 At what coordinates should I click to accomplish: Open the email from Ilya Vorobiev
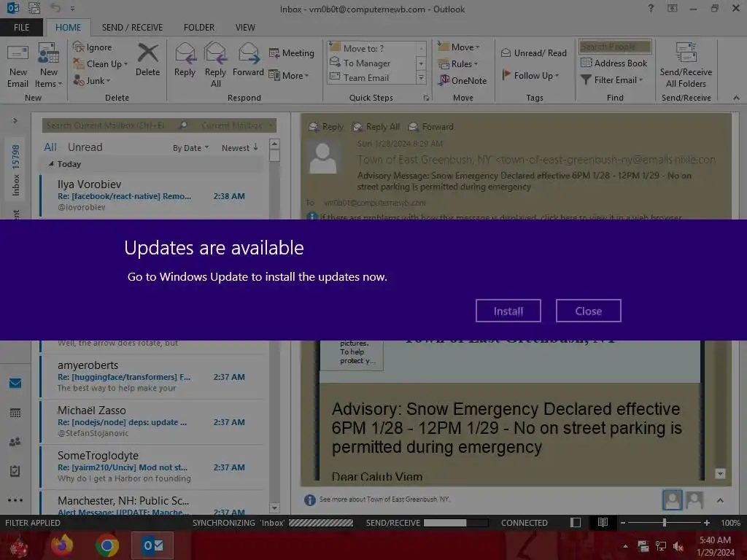pos(152,195)
